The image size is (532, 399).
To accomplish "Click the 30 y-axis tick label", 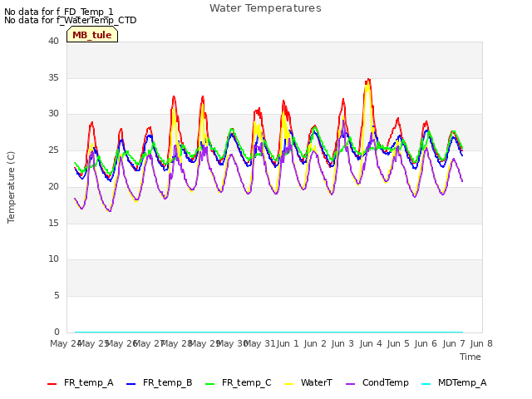I will tap(53, 114).
